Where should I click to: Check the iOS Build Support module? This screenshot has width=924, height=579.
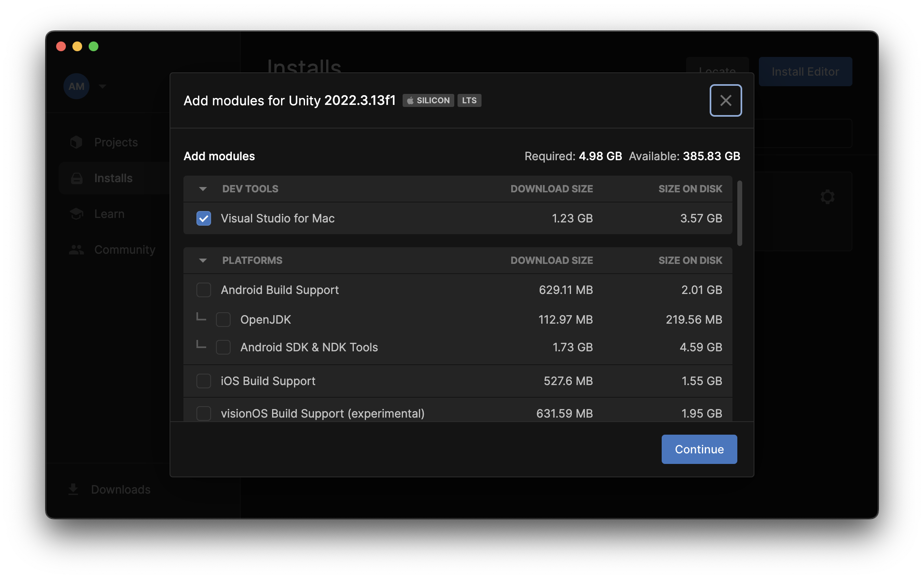pyautogui.click(x=204, y=381)
